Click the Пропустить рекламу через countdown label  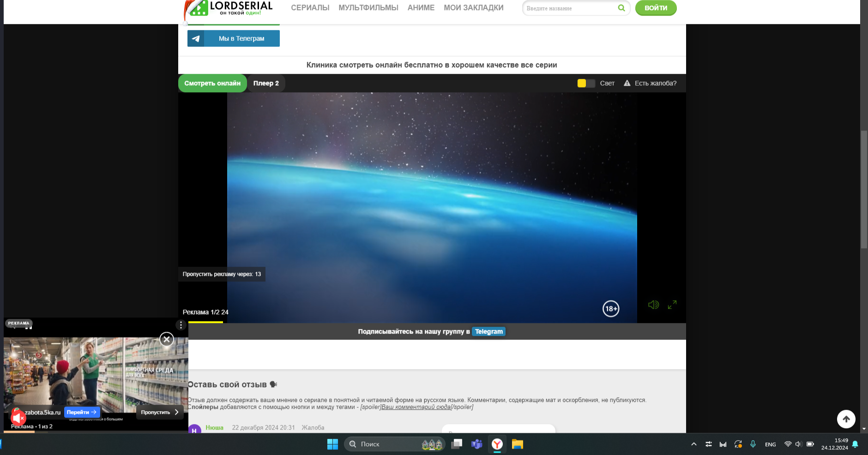[222, 274]
